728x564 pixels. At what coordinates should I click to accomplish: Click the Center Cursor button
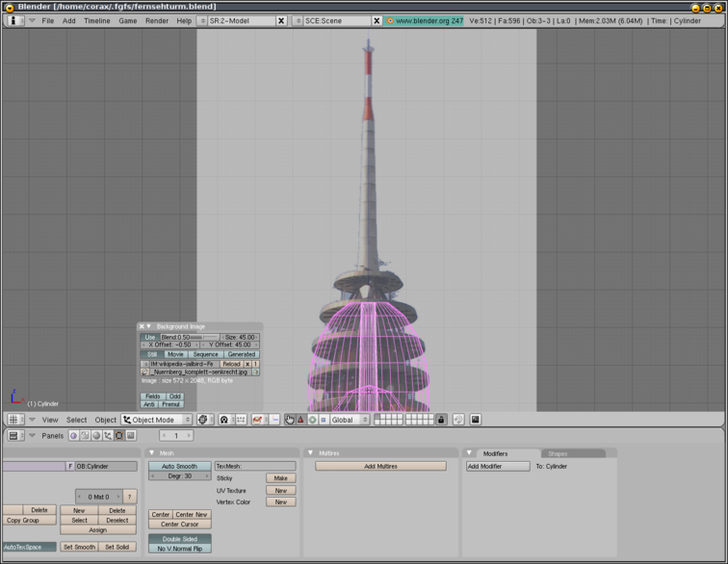[x=180, y=525]
